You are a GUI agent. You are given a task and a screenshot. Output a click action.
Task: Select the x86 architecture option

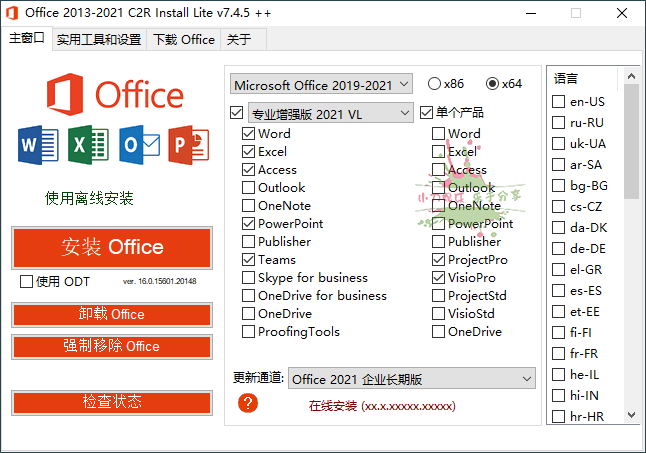coord(435,83)
